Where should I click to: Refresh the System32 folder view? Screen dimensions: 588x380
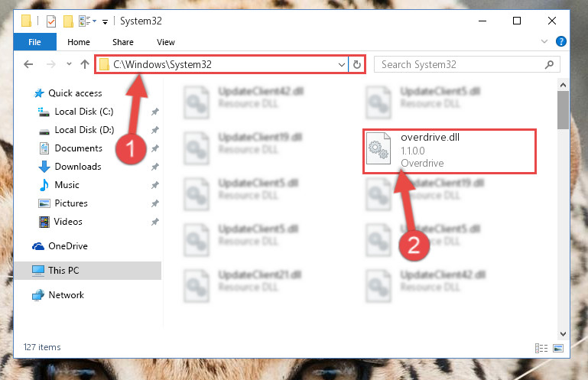point(357,64)
